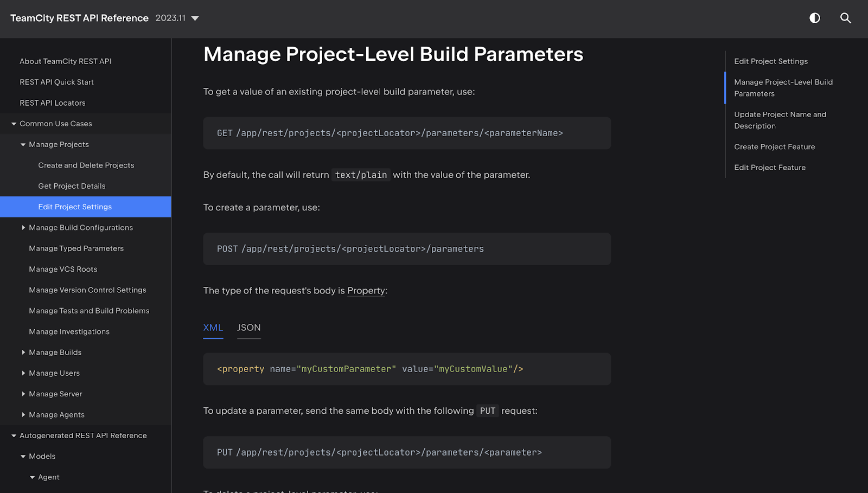Jump to Edit Project Settings in page contents

(x=771, y=61)
